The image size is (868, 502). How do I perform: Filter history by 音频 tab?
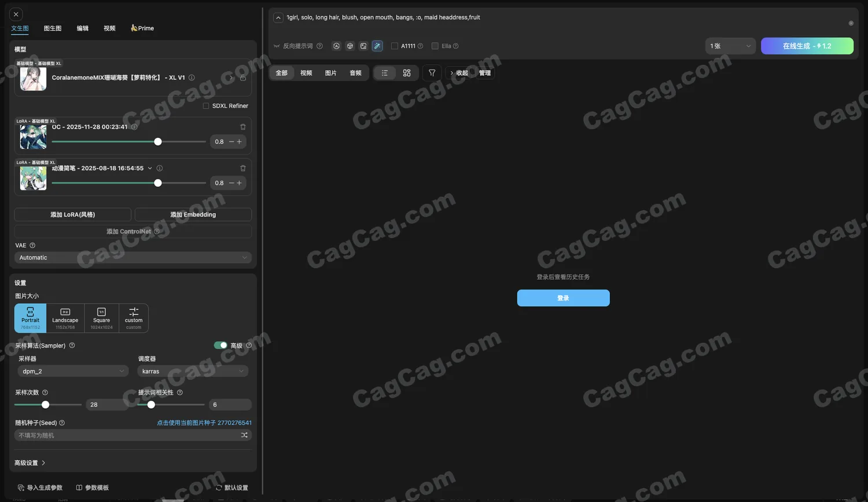coord(355,73)
